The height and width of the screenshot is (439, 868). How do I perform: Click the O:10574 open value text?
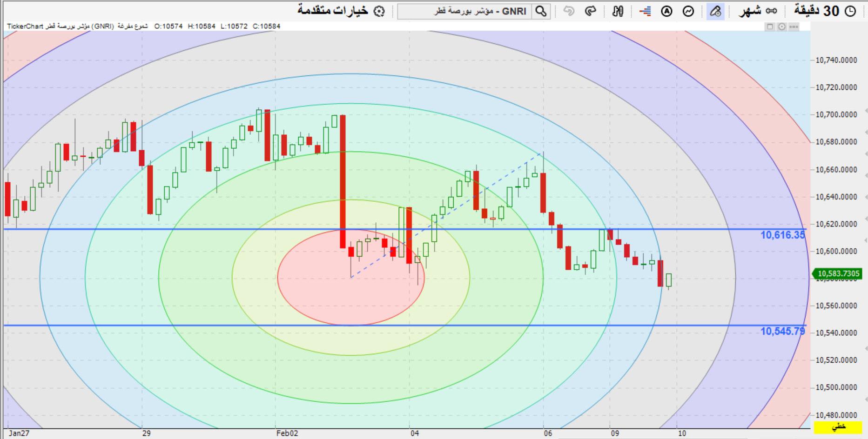point(168,26)
